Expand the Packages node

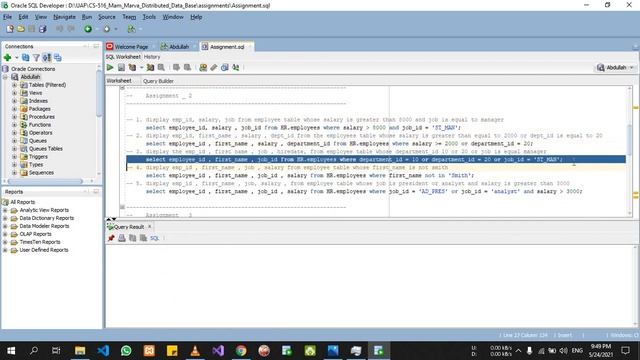pos(14,109)
